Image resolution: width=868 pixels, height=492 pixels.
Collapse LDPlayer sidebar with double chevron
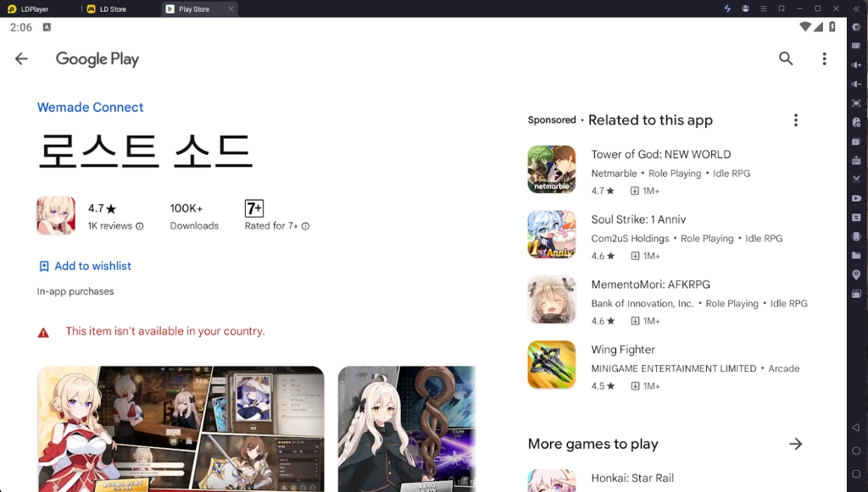pyautogui.click(x=856, y=8)
